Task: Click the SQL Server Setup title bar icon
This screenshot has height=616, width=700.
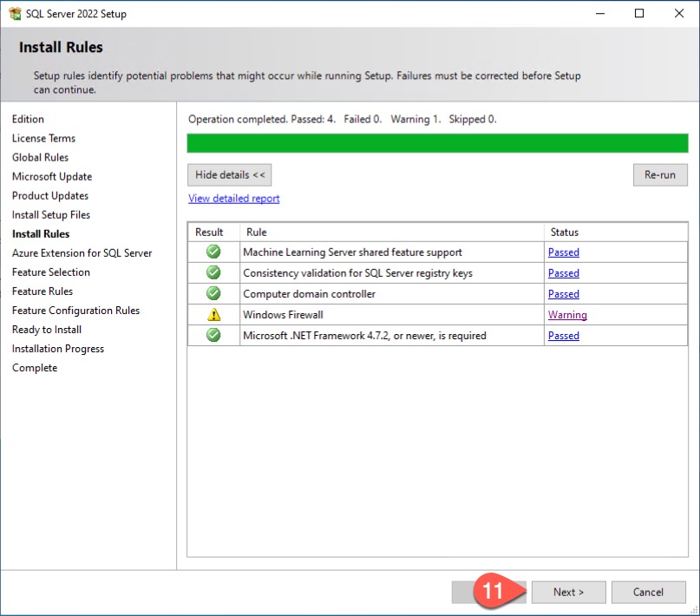Action: click(15, 14)
